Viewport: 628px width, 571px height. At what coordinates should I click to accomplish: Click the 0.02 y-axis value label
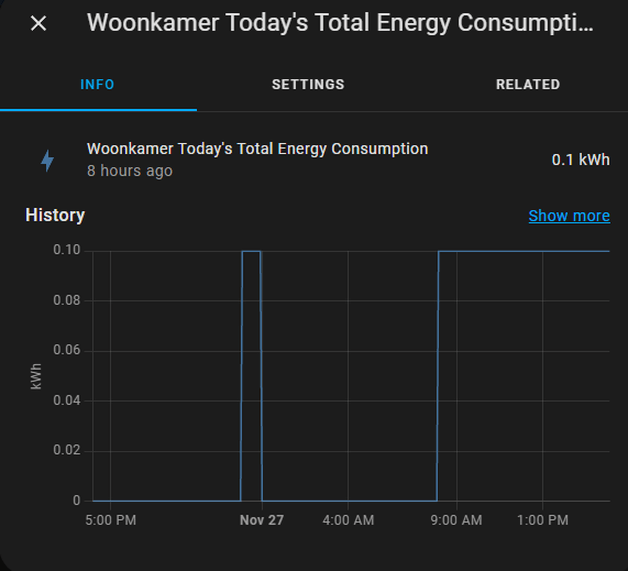pos(66,450)
